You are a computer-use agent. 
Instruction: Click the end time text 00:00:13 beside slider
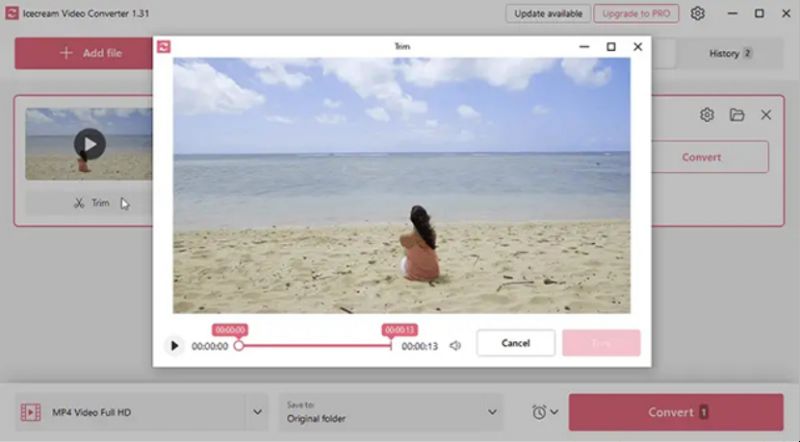point(419,347)
